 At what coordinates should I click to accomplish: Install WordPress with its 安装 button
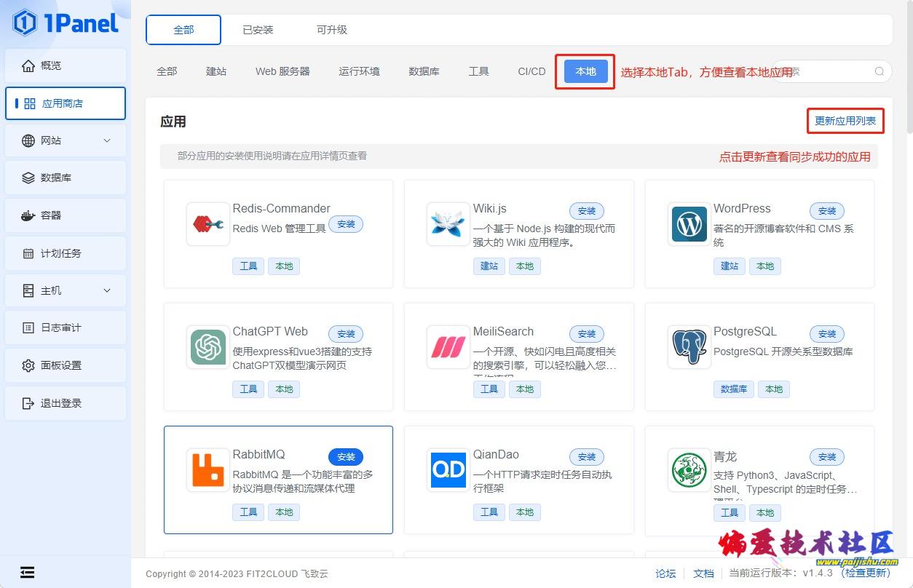(827, 211)
